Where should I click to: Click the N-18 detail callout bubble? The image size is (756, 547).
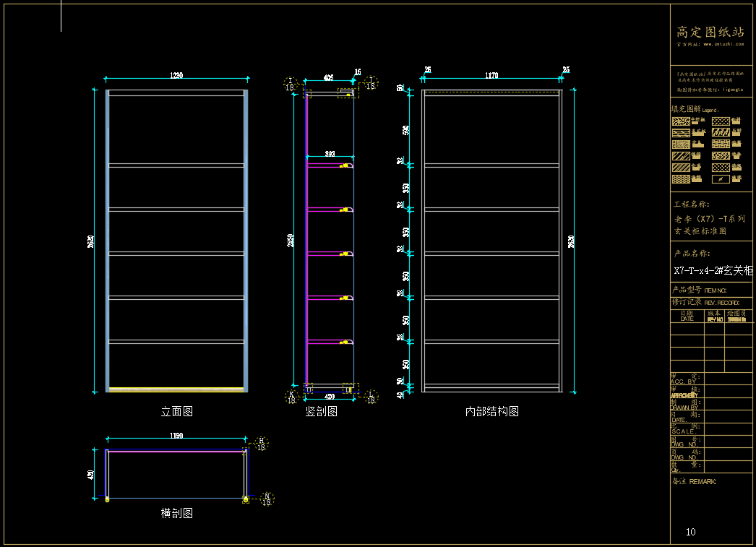coord(267,499)
